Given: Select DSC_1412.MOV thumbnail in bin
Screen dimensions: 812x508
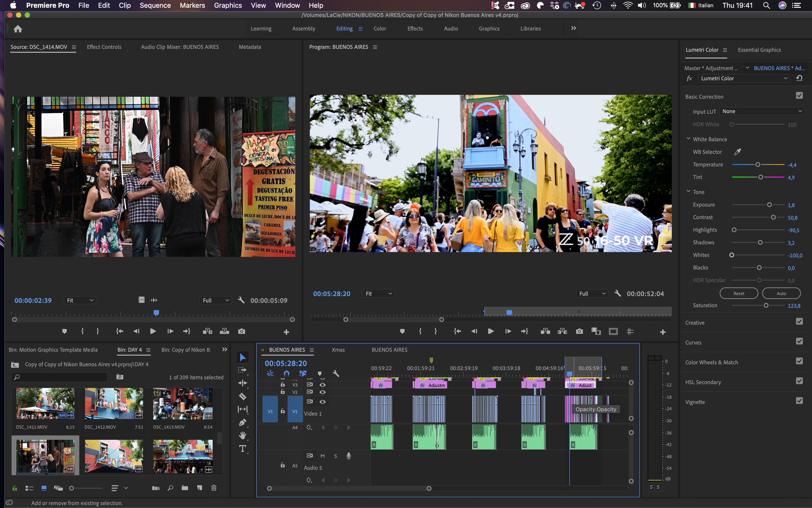Looking at the screenshot, I should pyautogui.click(x=114, y=403).
